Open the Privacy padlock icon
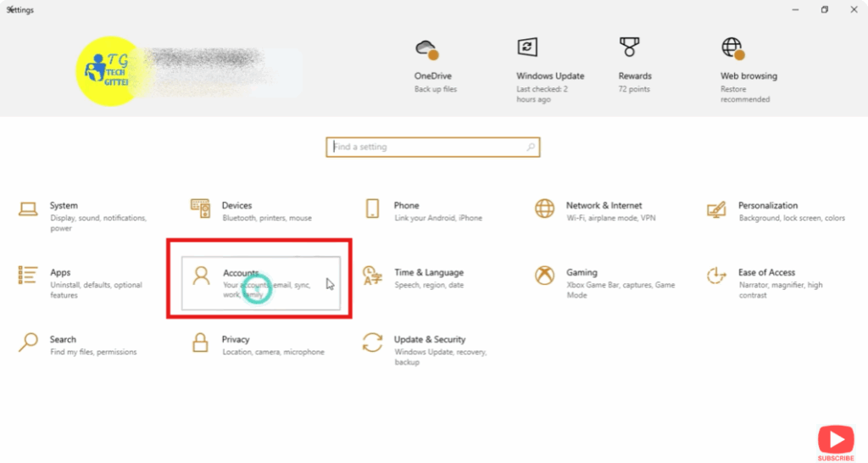Viewport: 868px width, 463px height. click(200, 343)
